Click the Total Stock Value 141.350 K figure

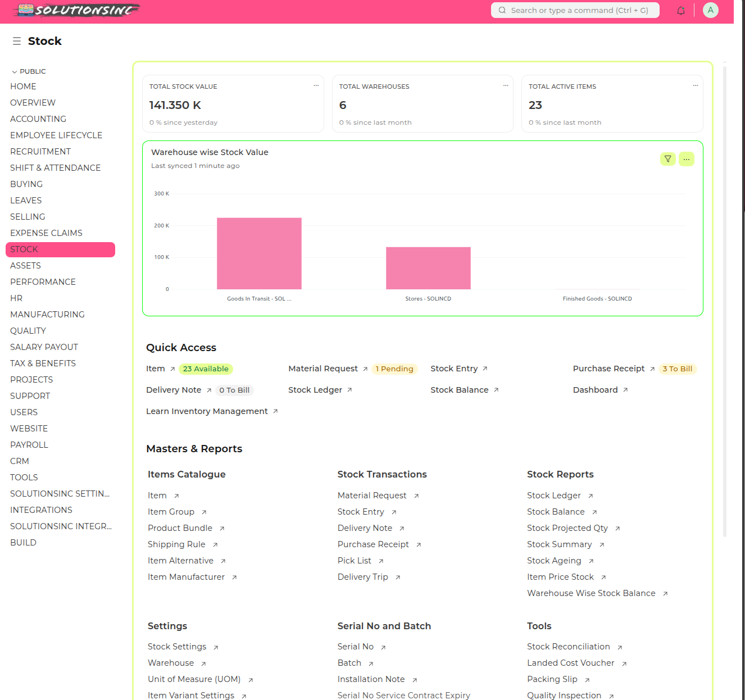click(x=175, y=105)
